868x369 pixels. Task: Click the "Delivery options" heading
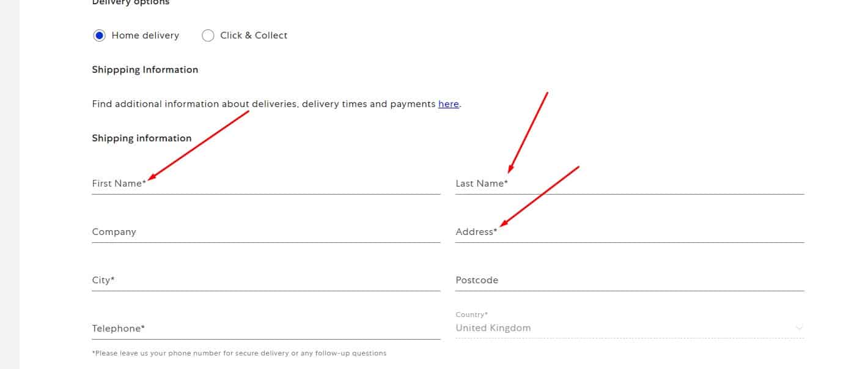131,3
